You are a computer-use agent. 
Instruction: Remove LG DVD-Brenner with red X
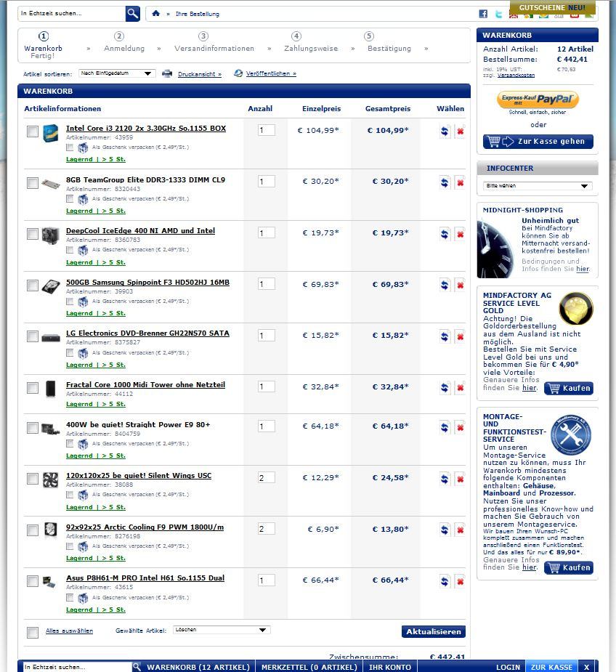click(461, 336)
